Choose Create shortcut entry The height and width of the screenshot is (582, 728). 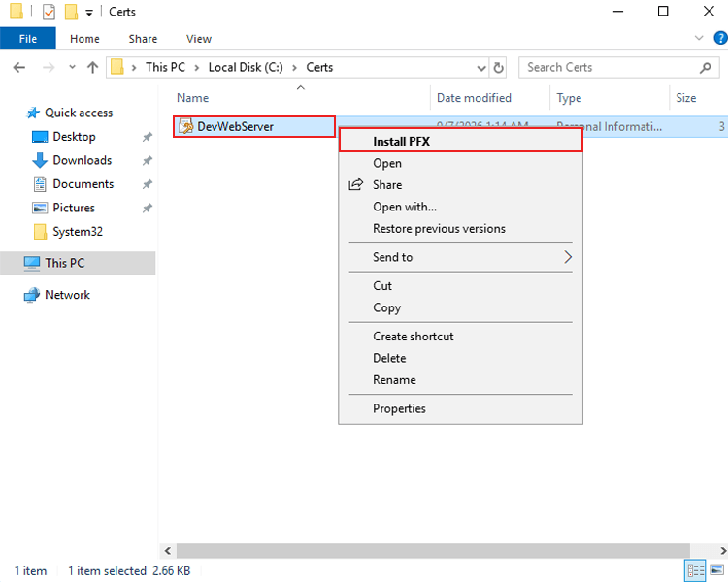pos(460,336)
